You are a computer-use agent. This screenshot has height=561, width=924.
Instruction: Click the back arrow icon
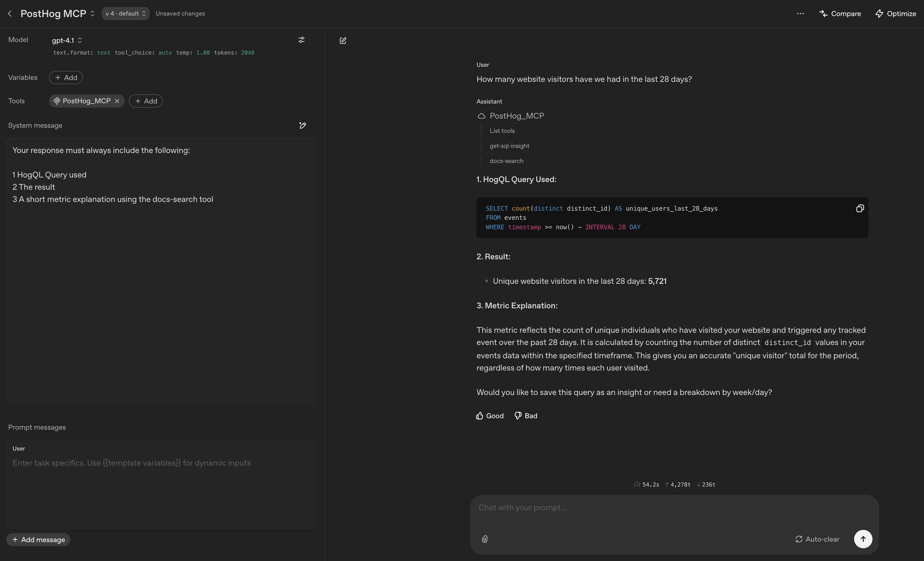[x=10, y=14]
